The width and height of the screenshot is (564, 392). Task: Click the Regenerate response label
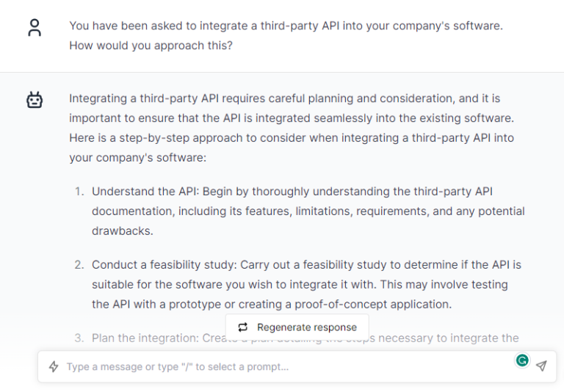tap(307, 327)
